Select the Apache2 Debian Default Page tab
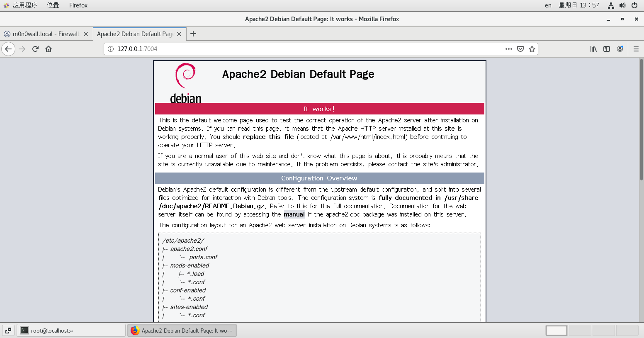644x338 pixels. click(139, 34)
